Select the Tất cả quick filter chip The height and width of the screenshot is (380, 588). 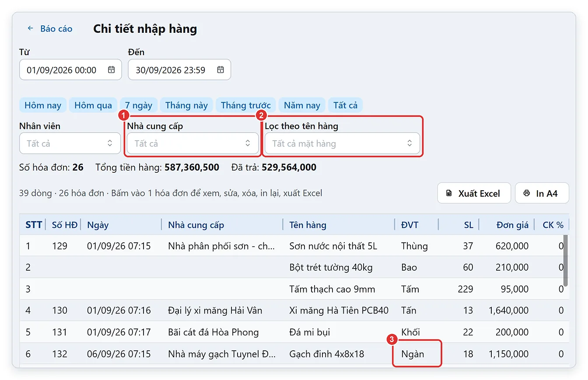pyautogui.click(x=346, y=105)
